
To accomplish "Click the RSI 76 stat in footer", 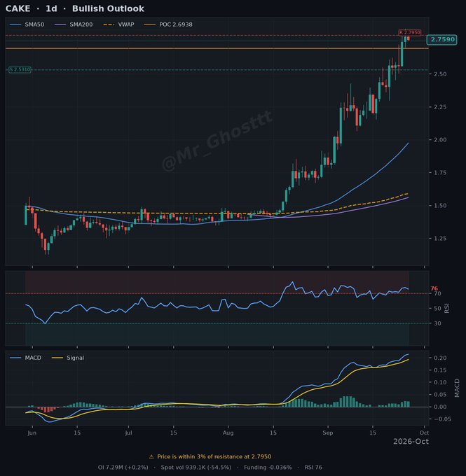I will click(313, 468).
